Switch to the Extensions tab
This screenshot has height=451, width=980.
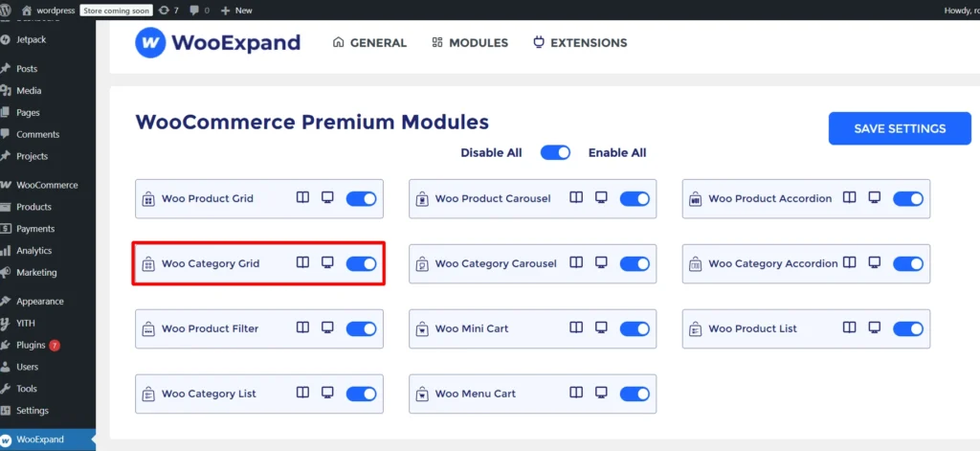tap(580, 42)
